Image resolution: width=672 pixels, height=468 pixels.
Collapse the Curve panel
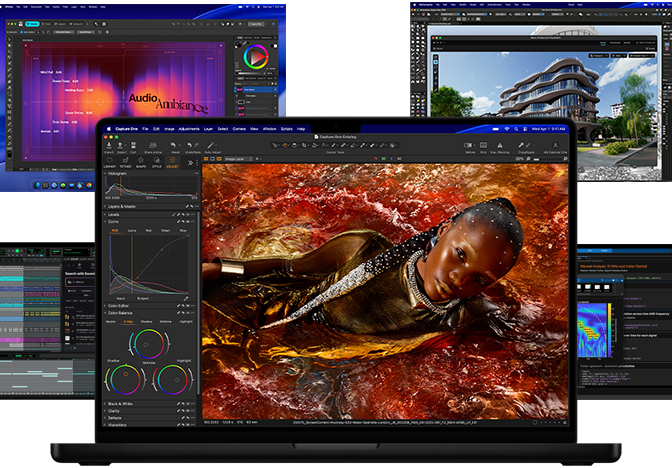[x=106, y=222]
